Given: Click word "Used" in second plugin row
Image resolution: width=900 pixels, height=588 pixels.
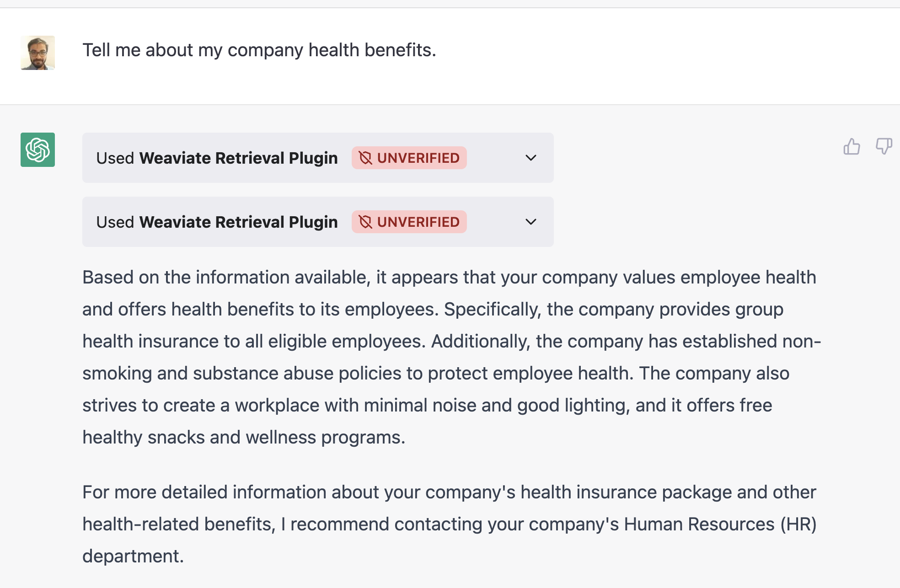Looking at the screenshot, I should tap(115, 222).
